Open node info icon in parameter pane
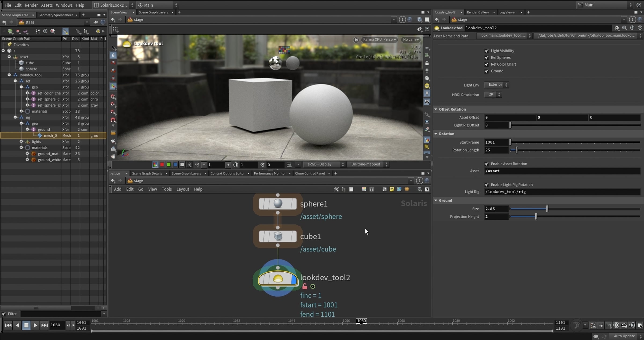 pyautogui.click(x=632, y=28)
